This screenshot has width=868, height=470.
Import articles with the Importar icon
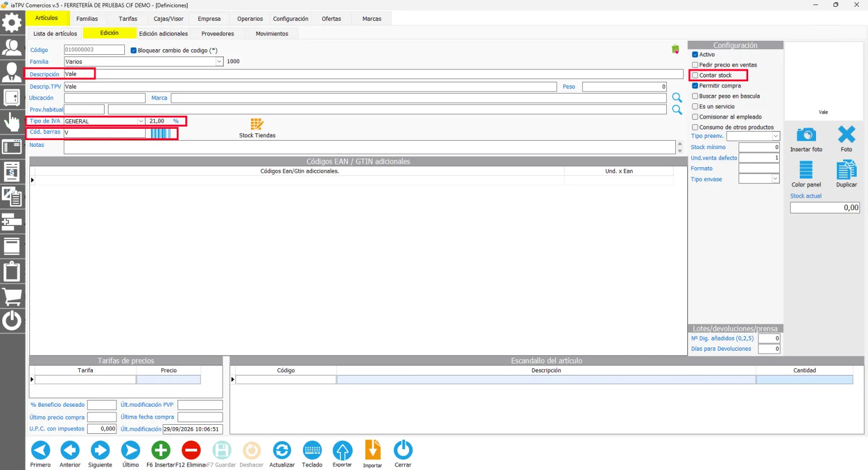(372, 450)
